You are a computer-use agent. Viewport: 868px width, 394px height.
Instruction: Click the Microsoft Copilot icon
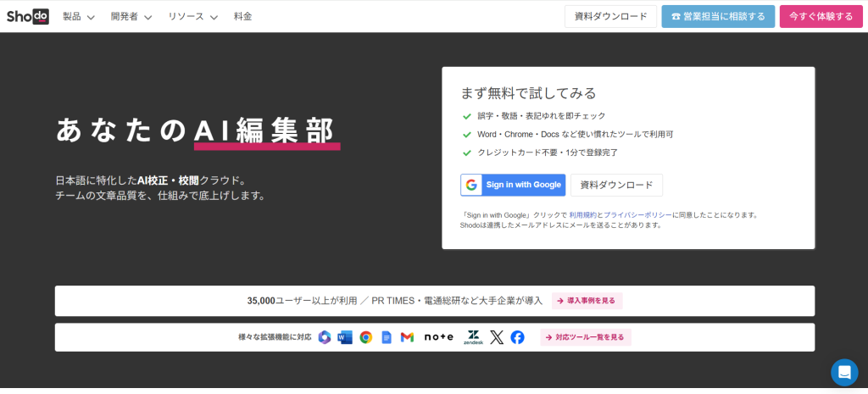click(x=325, y=337)
